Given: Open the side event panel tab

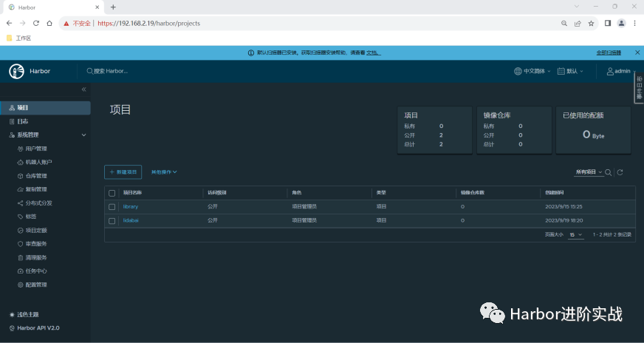Looking at the screenshot, I should coord(639,87).
